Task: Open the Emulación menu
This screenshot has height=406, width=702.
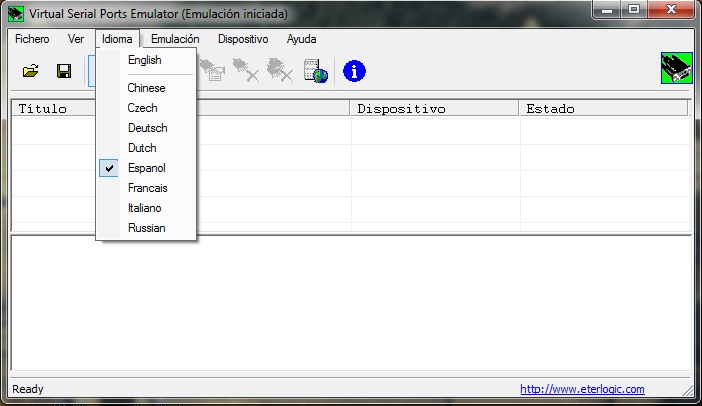Action: [x=175, y=39]
